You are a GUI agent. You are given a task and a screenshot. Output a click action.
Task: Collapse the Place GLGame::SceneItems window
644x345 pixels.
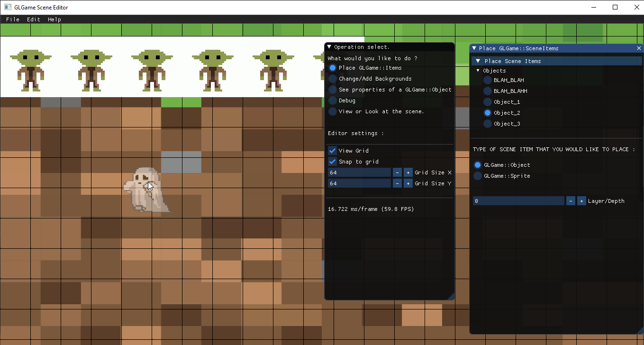(x=474, y=48)
